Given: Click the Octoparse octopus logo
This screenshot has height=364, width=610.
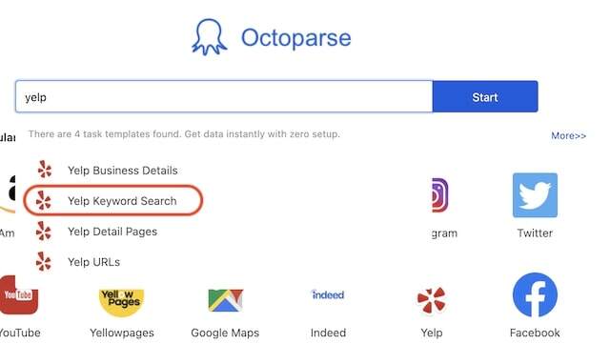Looking at the screenshot, I should (x=210, y=37).
